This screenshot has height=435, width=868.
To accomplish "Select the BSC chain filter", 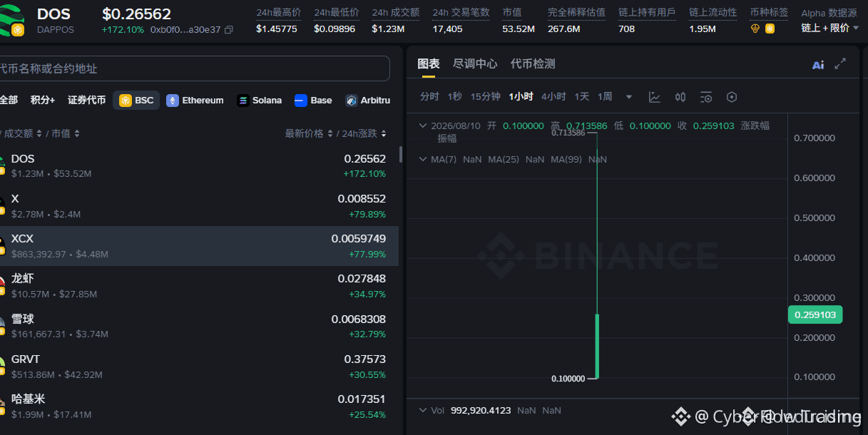I will [x=136, y=101].
